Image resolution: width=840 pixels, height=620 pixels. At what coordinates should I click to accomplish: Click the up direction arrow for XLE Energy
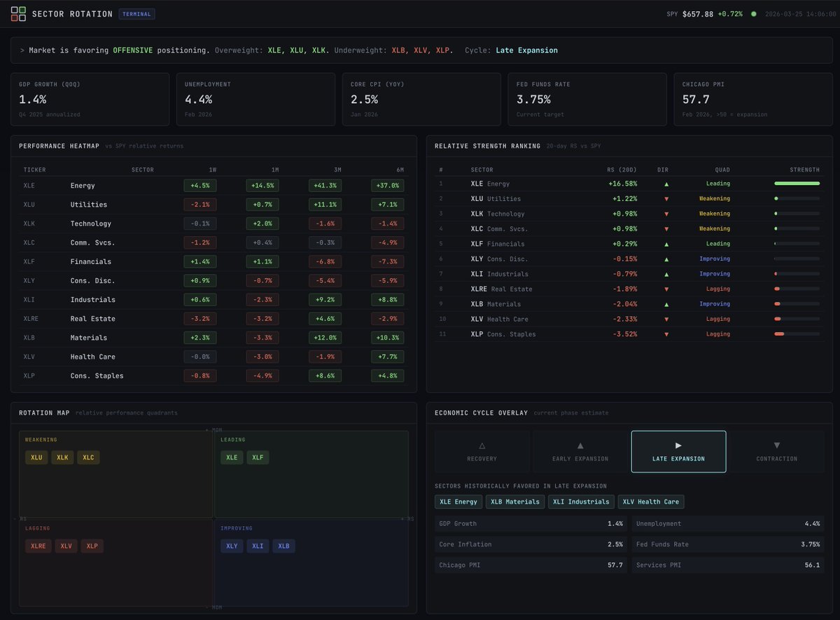coord(666,184)
